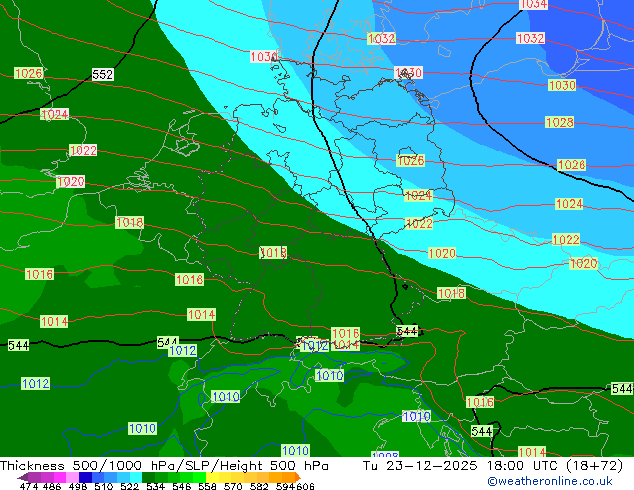
Task: Click the 544 label at right map edge
Action: click(x=622, y=389)
